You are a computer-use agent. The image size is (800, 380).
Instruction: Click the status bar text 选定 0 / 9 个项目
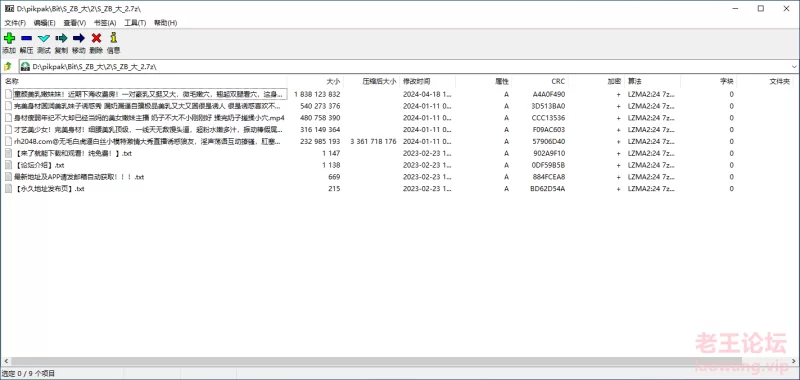coord(29,373)
